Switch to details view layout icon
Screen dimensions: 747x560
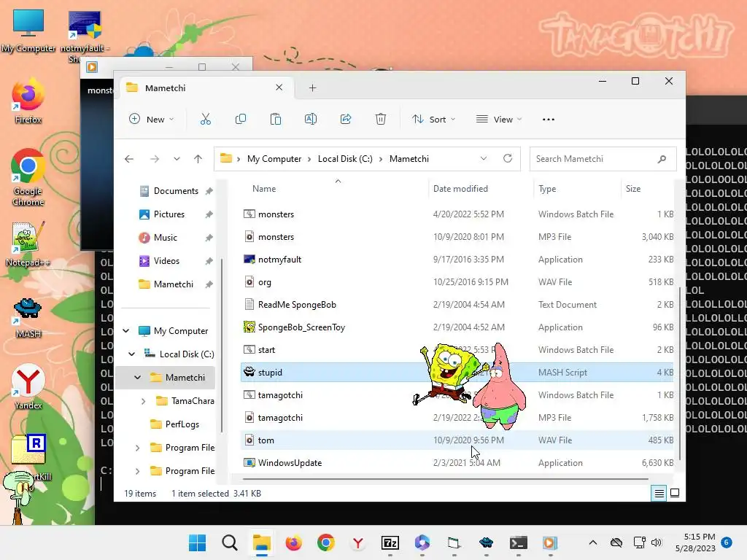(x=659, y=494)
